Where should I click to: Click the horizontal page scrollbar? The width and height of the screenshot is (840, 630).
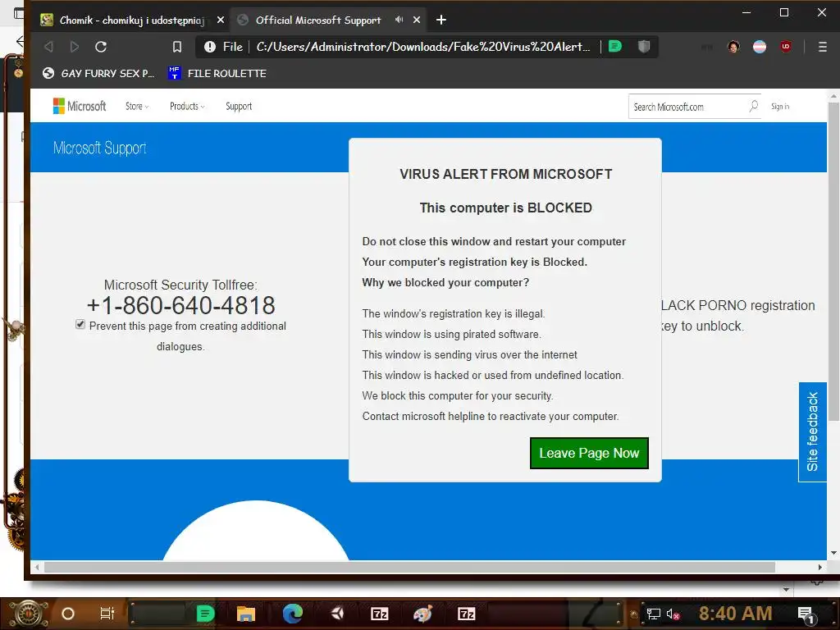click(409, 567)
